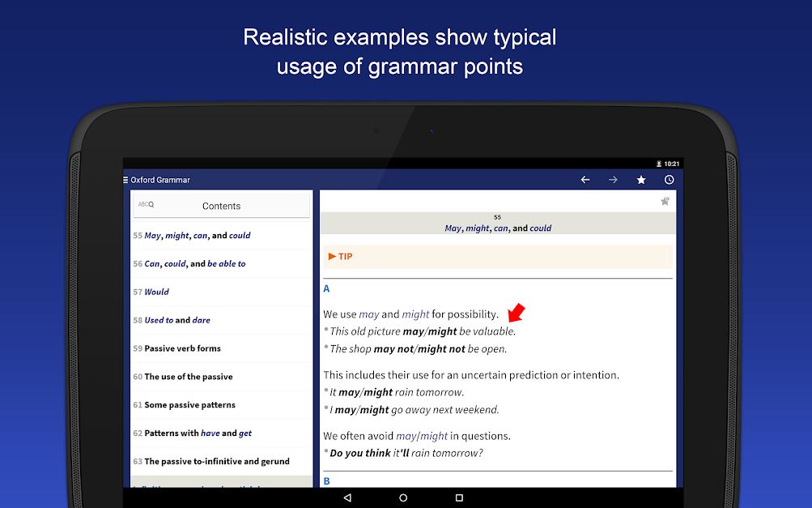Tap the Android recent apps square button

[459, 497]
